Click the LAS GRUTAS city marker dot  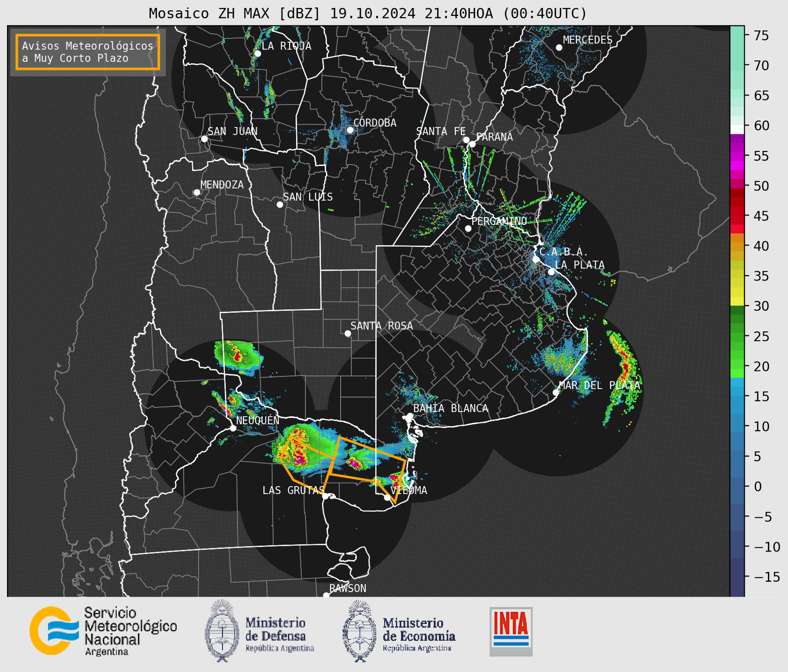[326, 496]
